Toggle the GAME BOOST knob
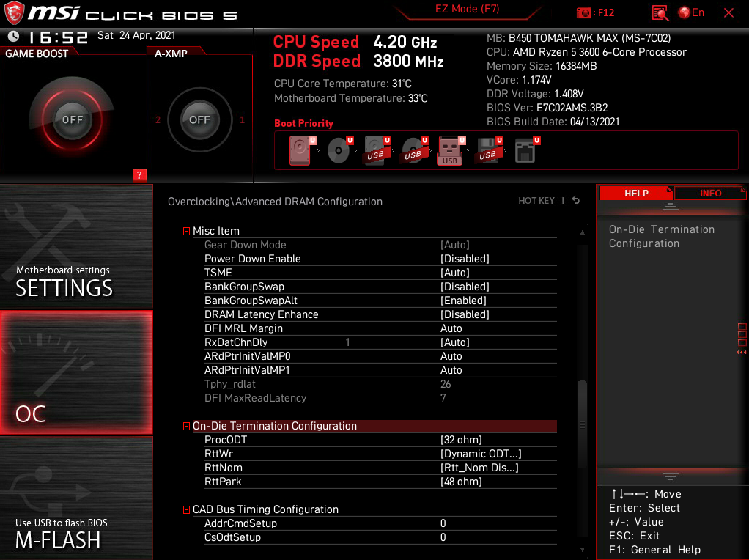 [x=72, y=119]
